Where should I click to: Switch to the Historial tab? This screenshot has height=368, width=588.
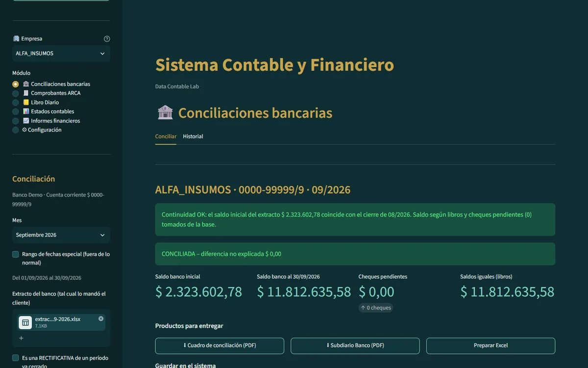193,136
